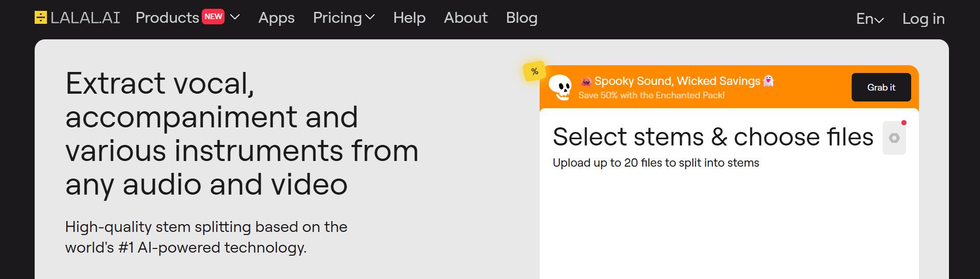The image size is (980, 279).
Task: Click the LALAL.AI brand name text
Action: pyautogui.click(x=85, y=18)
